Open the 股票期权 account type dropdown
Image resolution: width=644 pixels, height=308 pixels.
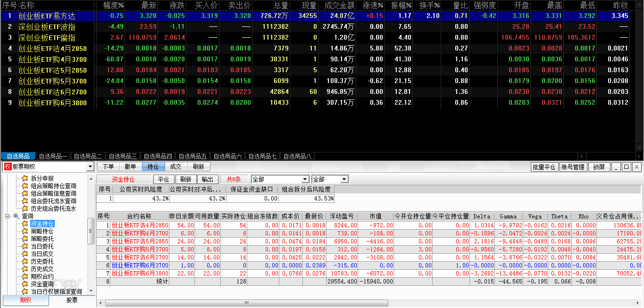tap(90, 167)
